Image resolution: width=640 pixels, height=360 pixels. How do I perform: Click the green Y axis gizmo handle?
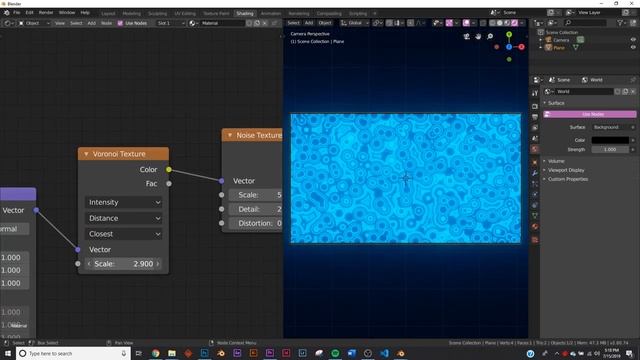(509, 35)
